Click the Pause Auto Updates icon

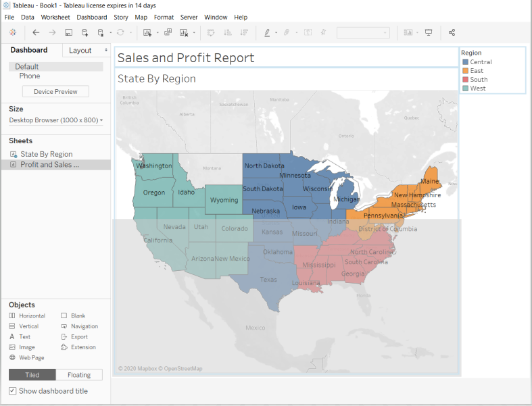[x=101, y=32]
